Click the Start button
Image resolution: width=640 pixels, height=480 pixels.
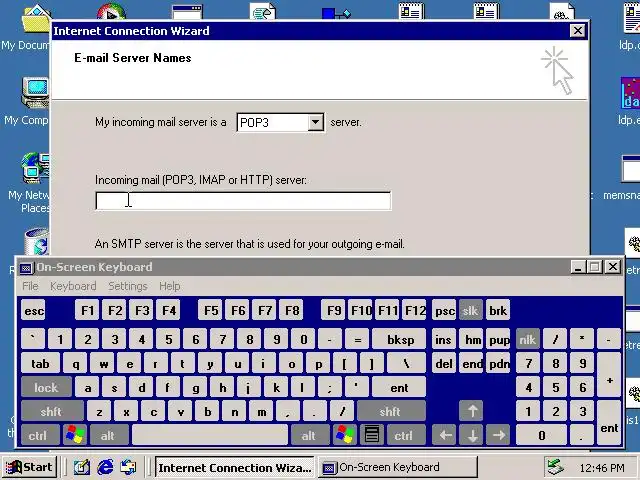(x=29, y=467)
